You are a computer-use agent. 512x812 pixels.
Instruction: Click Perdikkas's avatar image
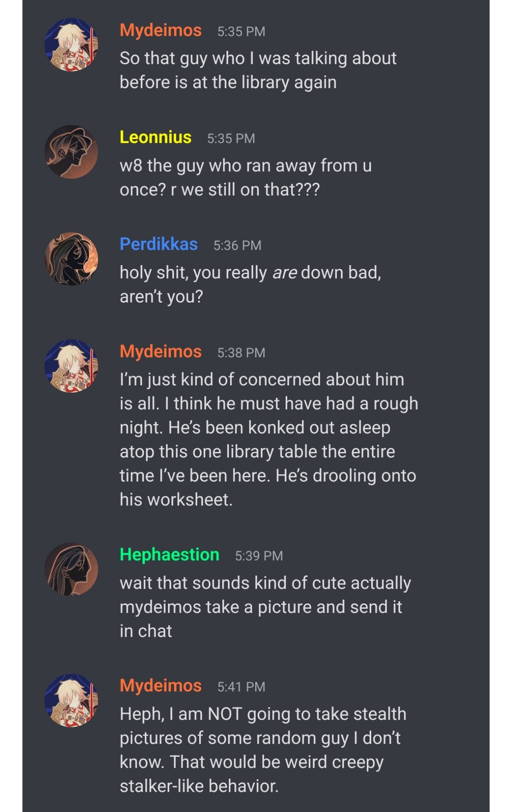point(71,259)
